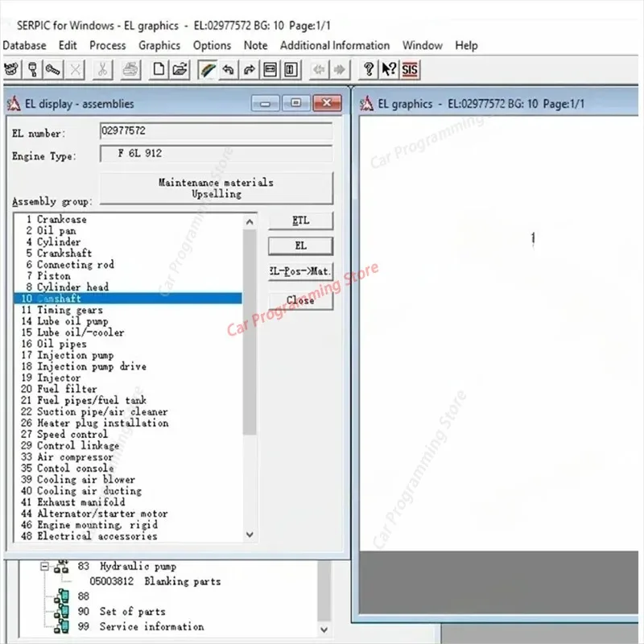
Task: Click the EL button
Action: [300, 246]
